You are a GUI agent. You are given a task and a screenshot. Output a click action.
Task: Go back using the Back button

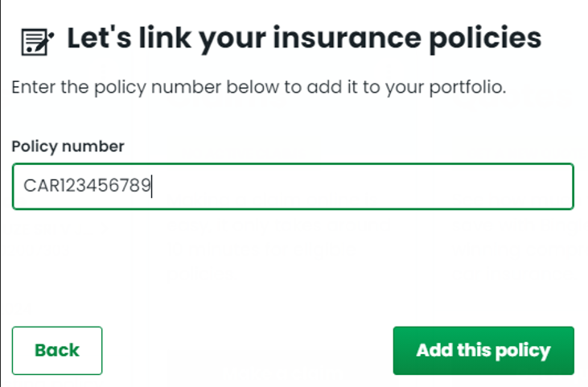click(57, 350)
